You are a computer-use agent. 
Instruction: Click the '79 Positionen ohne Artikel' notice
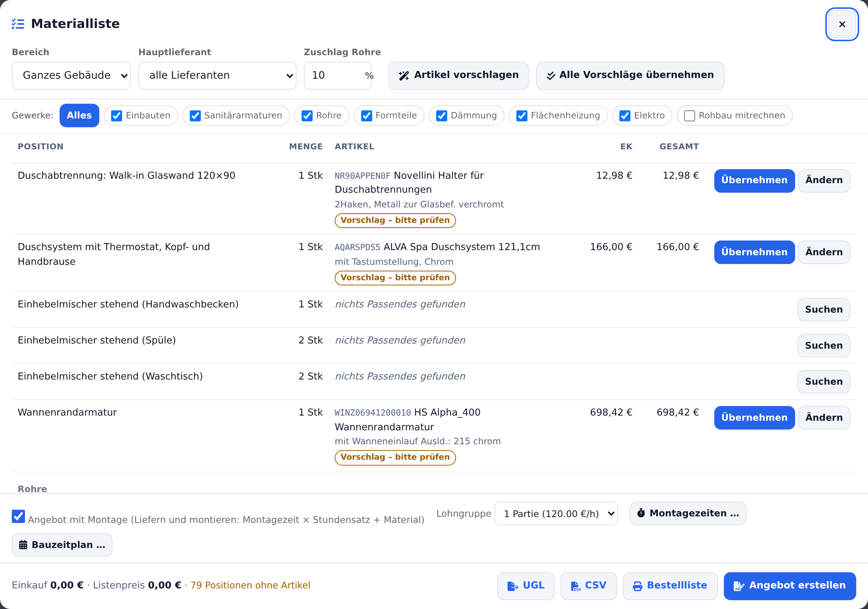[x=250, y=585]
